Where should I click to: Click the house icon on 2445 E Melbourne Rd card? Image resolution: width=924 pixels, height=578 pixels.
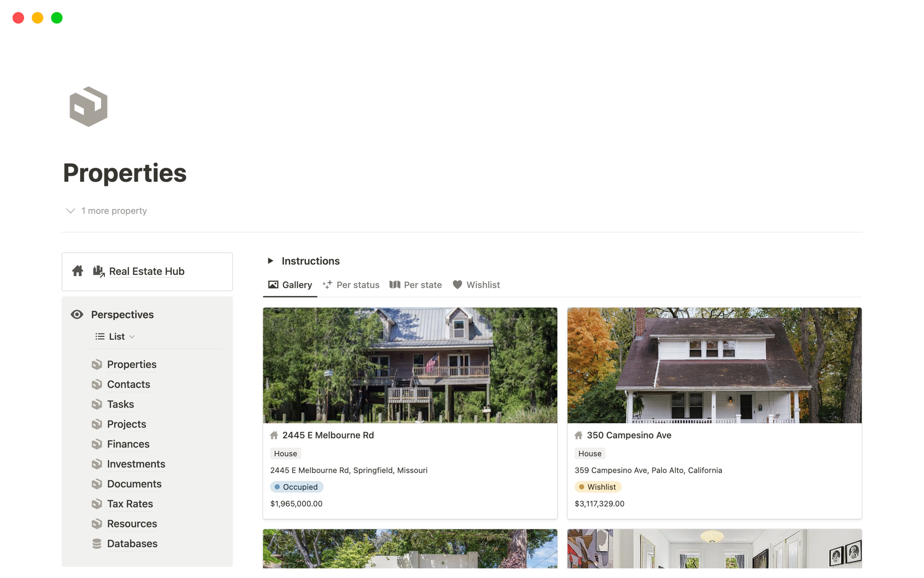pos(274,435)
